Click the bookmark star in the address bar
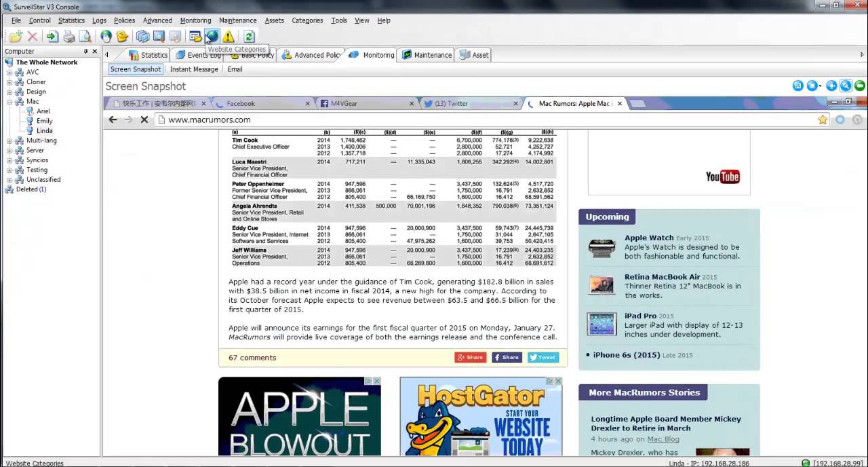This screenshot has width=868, height=467. click(x=823, y=119)
